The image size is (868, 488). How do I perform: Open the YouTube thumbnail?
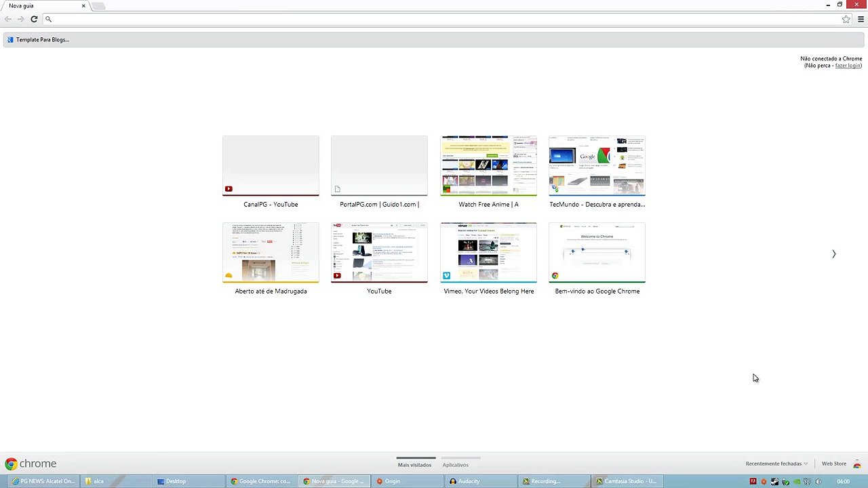coord(379,252)
